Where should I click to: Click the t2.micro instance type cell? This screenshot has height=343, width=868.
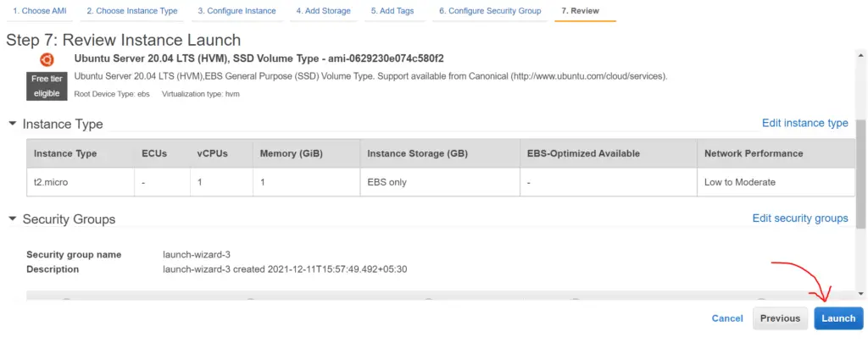(x=81, y=182)
